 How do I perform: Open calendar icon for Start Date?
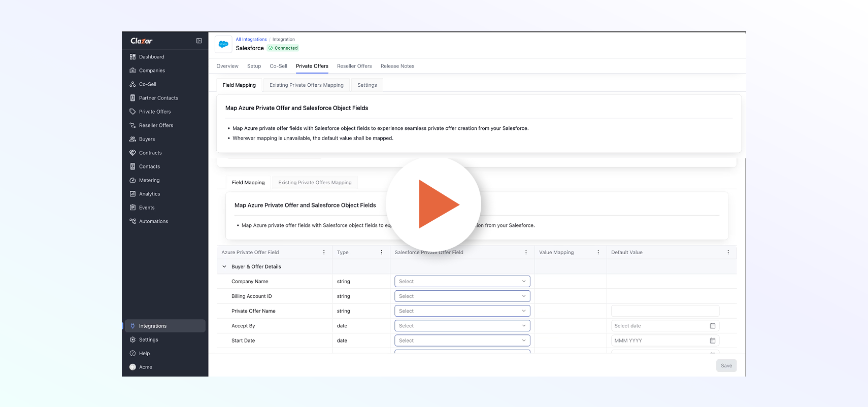pos(713,341)
